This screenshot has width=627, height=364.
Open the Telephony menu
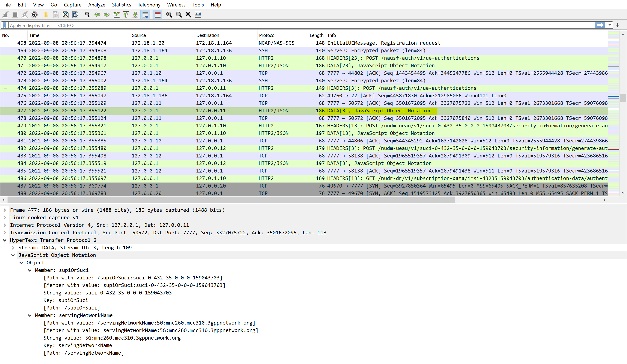149,5
